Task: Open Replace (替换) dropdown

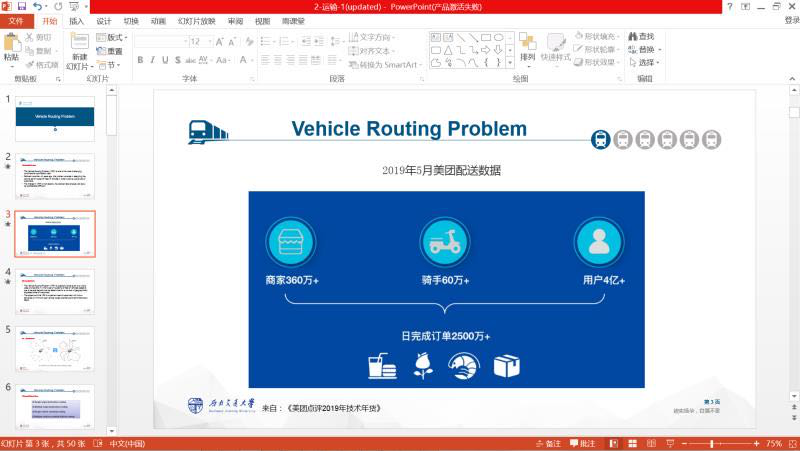Action: point(644,49)
